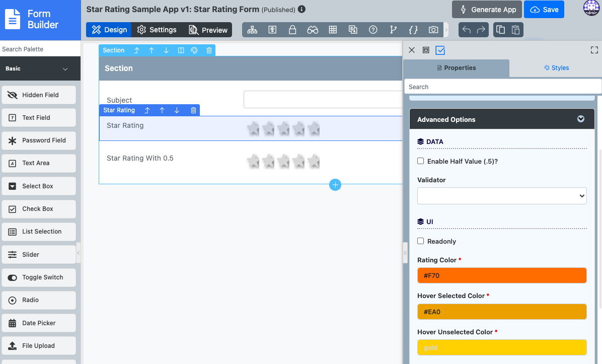The height and width of the screenshot is (364, 602).
Task: Switch to the Styles tab
Action: click(x=556, y=68)
